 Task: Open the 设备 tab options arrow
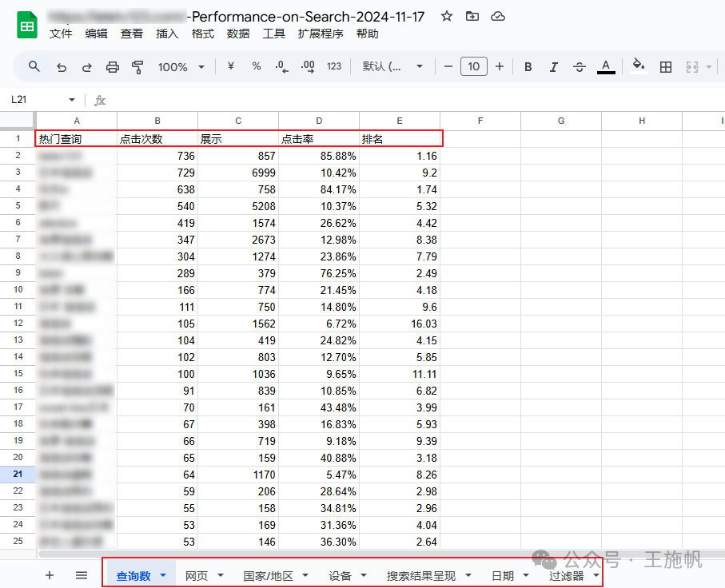[364, 575]
